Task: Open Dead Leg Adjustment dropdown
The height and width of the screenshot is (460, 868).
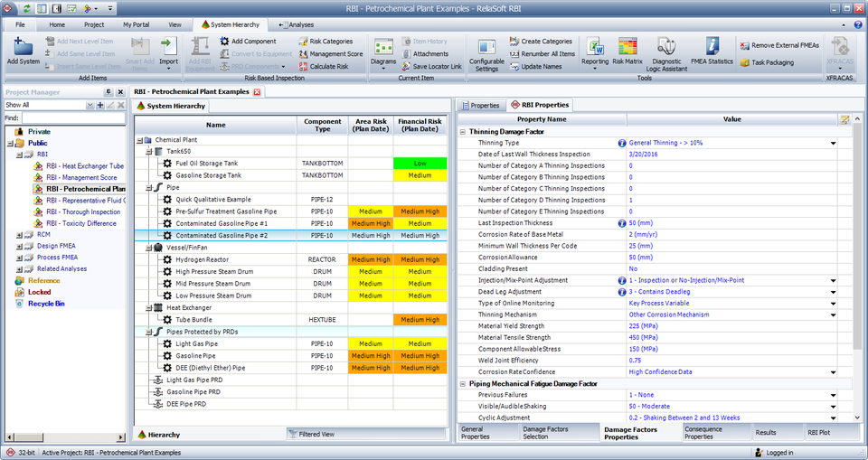Action: coord(833,292)
